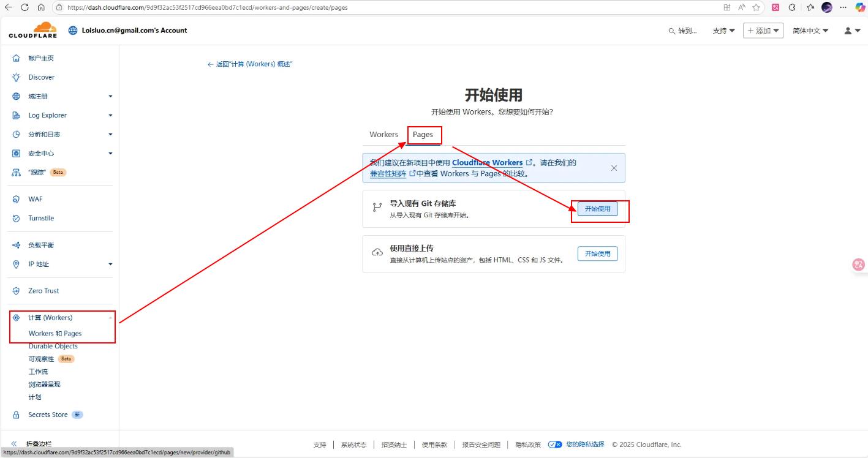The image size is (868, 458).
Task: Switch to the Workers tab
Action: [x=383, y=135]
